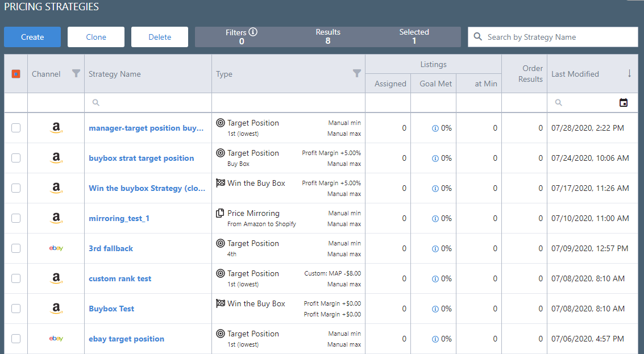Open the Channel column filter

pos(76,73)
